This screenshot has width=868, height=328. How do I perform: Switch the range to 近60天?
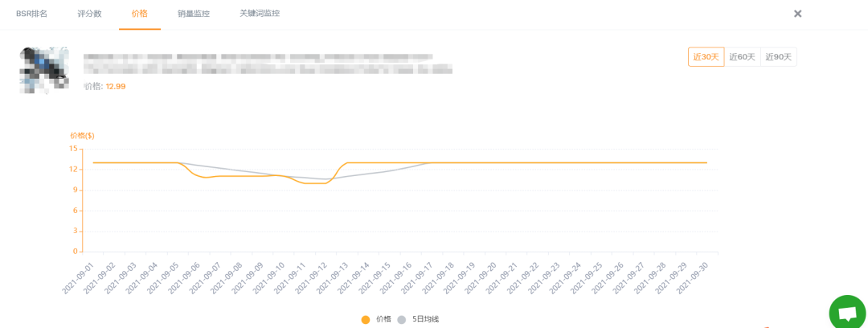[742, 57]
